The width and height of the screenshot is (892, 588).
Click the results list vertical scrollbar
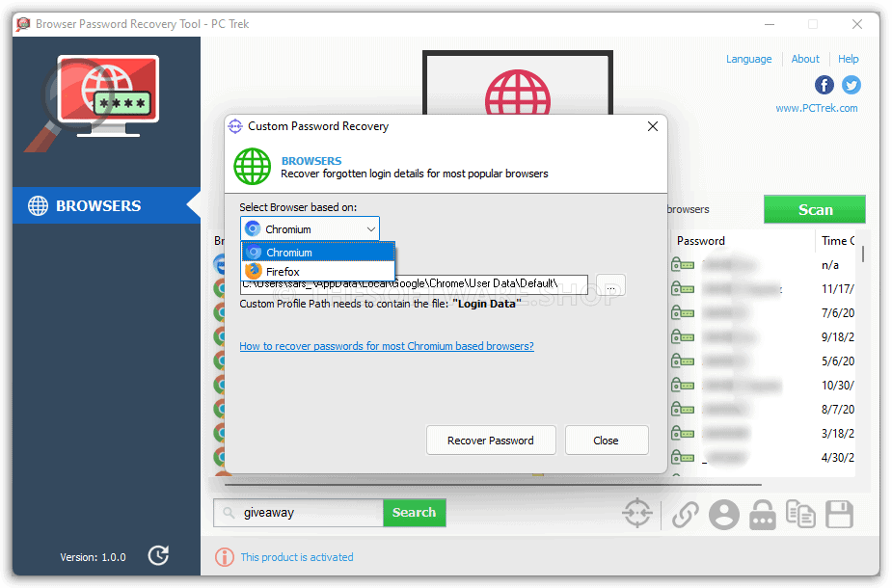coord(865,254)
